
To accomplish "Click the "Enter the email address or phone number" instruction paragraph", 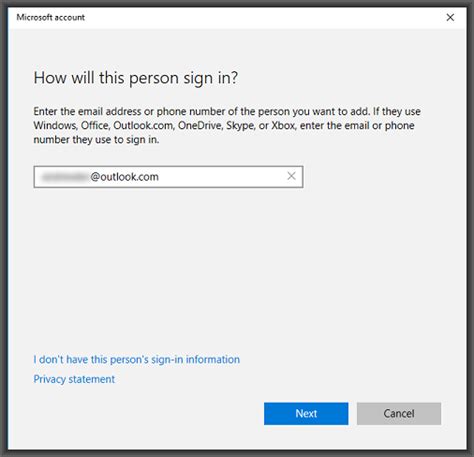I will 227,125.
